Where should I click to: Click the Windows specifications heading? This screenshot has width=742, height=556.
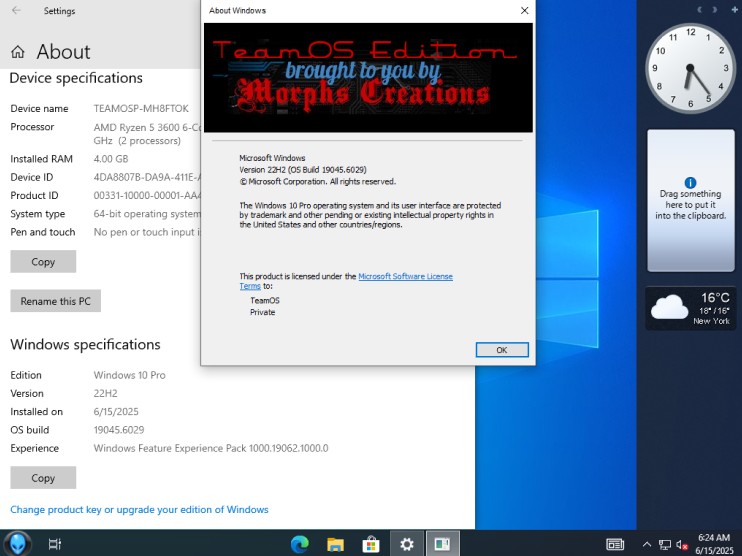coord(85,344)
